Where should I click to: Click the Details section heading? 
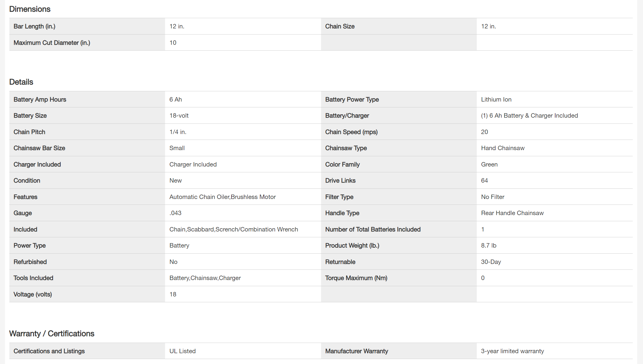pos(21,82)
